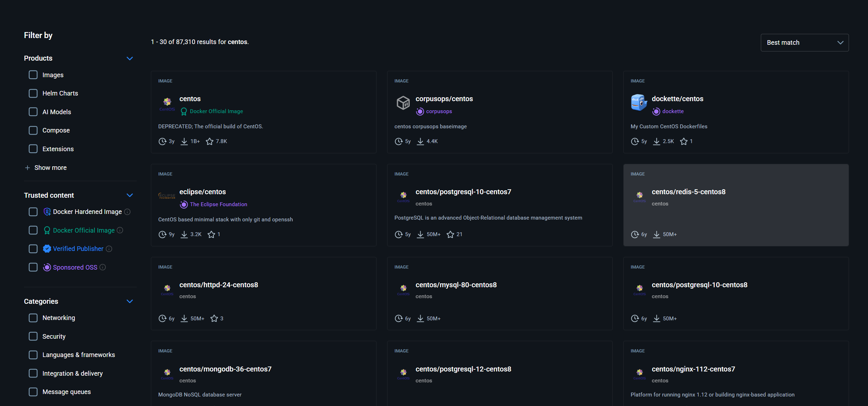Click the star icon on eclipse/centos card
868x406 pixels.
[211, 234]
